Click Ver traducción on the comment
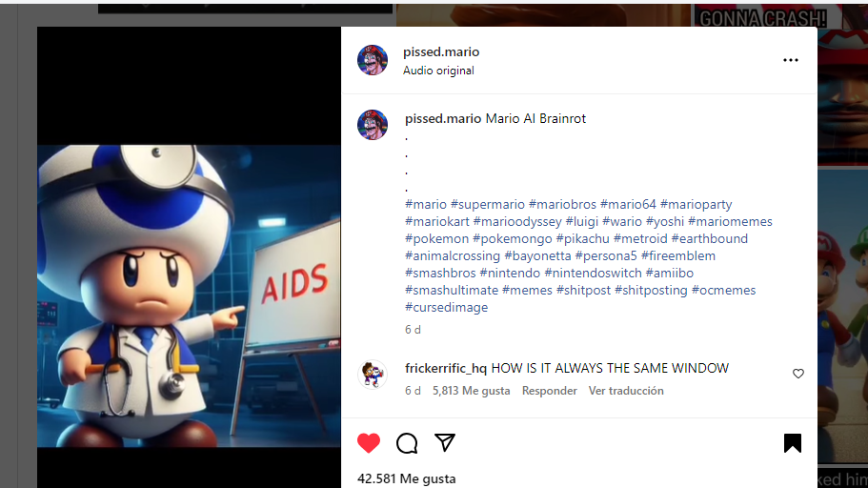The height and width of the screenshot is (488, 868). [x=626, y=391]
